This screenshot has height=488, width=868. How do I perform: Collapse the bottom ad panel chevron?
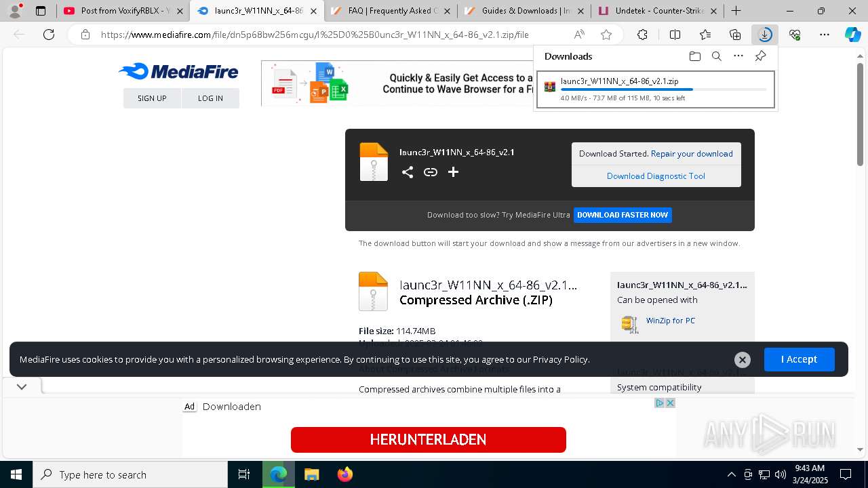(x=22, y=386)
